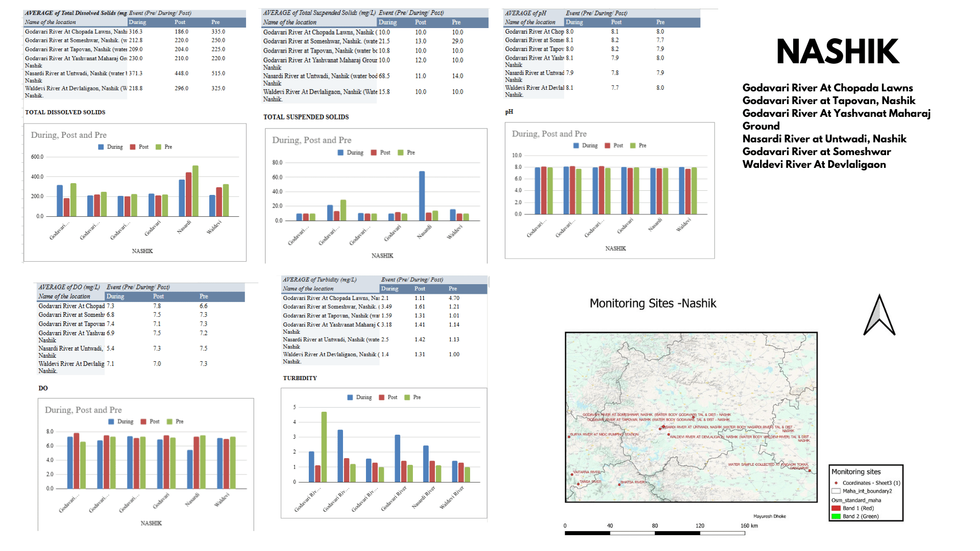Click the Nashik monitoring sites map
This screenshot has width=980, height=551.
click(691, 417)
